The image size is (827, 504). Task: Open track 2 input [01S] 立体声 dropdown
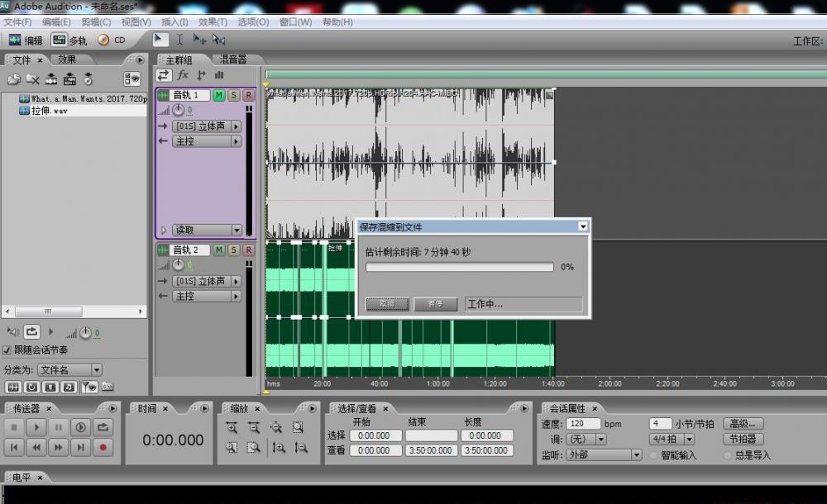pos(207,282)
